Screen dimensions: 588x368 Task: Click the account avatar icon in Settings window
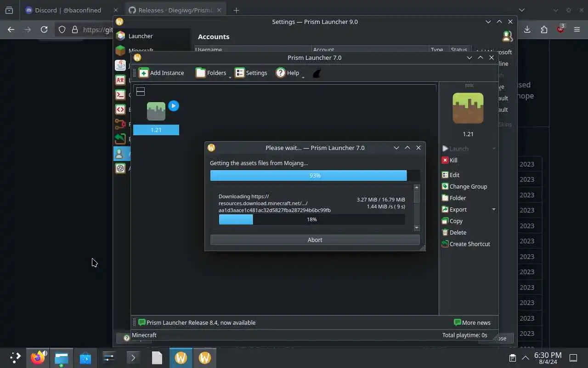tap(507, 36)
